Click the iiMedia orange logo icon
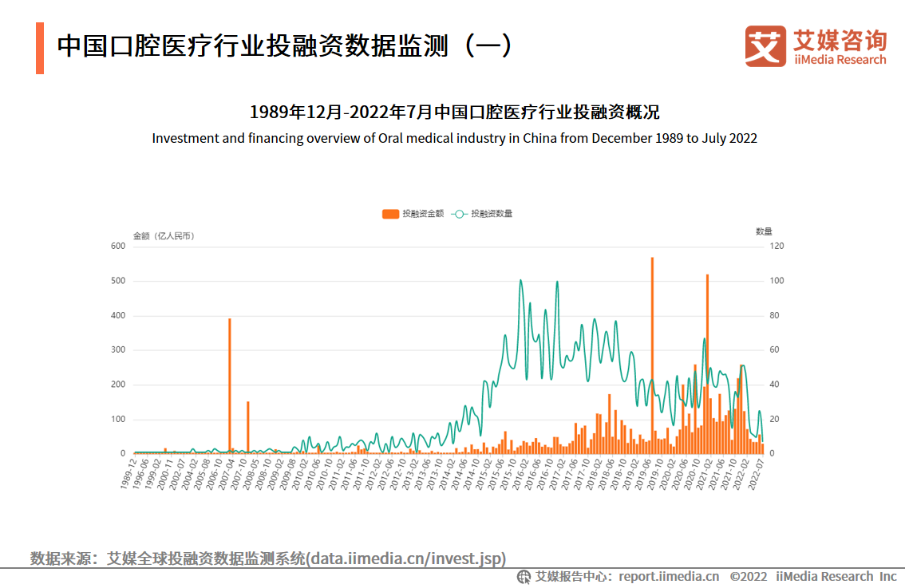 coord(765,45)
